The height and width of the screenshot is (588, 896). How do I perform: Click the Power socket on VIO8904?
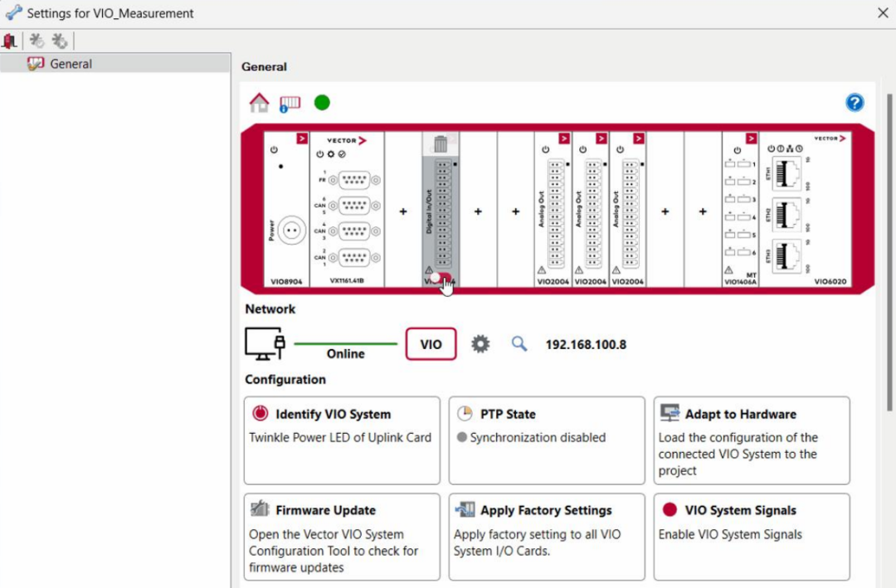tap(292, 231)
